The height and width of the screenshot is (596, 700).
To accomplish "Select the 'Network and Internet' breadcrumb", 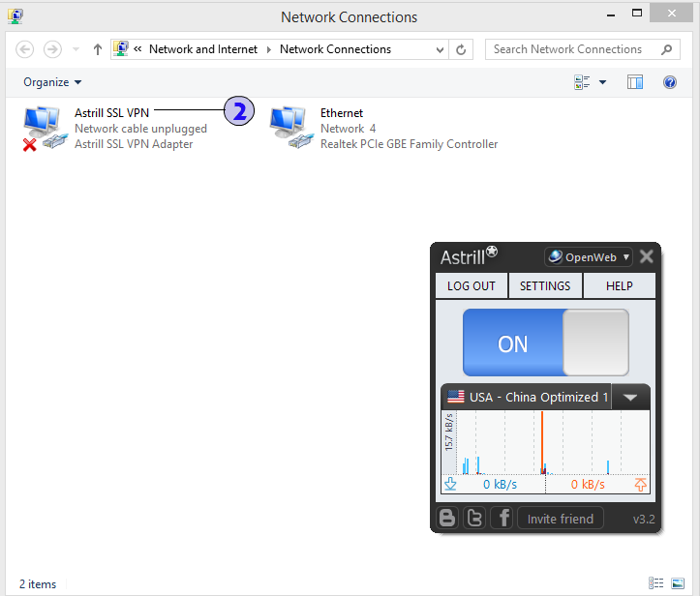I will [203, 49].
